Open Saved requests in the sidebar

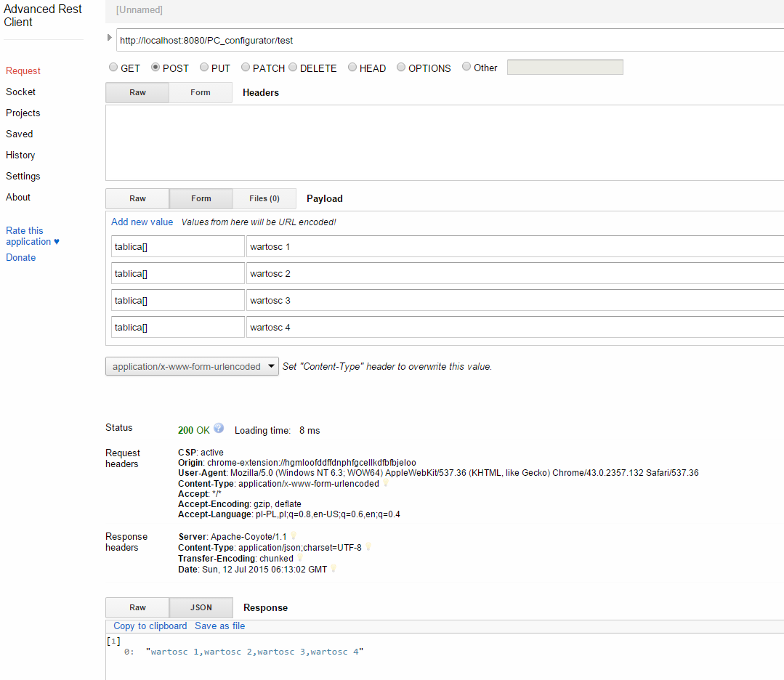click(20, 134)
